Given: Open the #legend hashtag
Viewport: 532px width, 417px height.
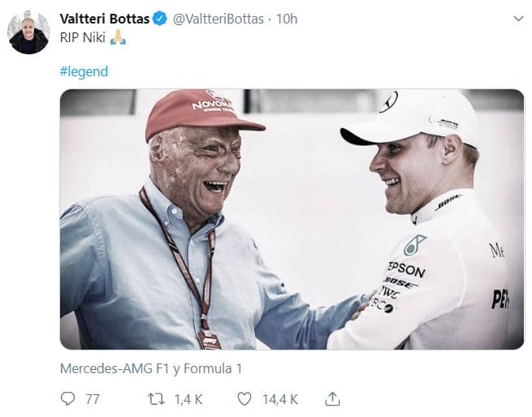Looking at the screenshot, I should tap(84, 71).
